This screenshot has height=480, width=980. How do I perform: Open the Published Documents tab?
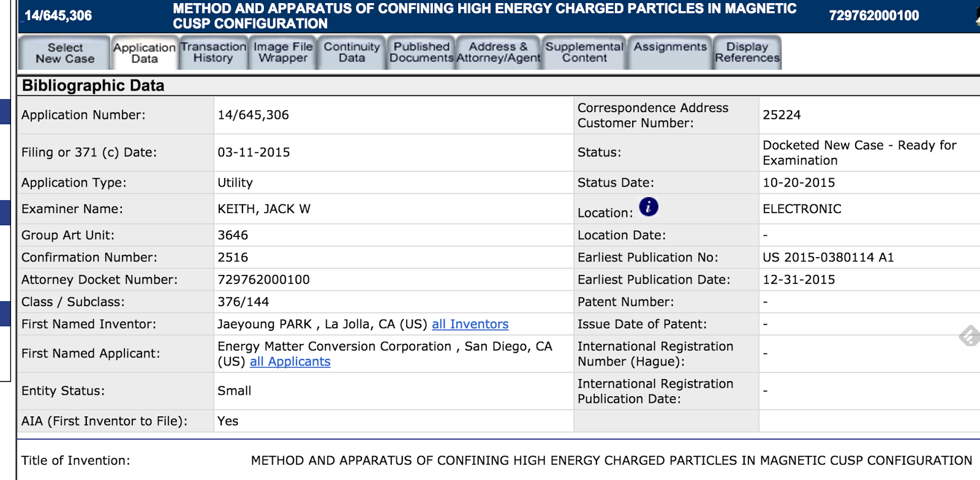(421, 53)
